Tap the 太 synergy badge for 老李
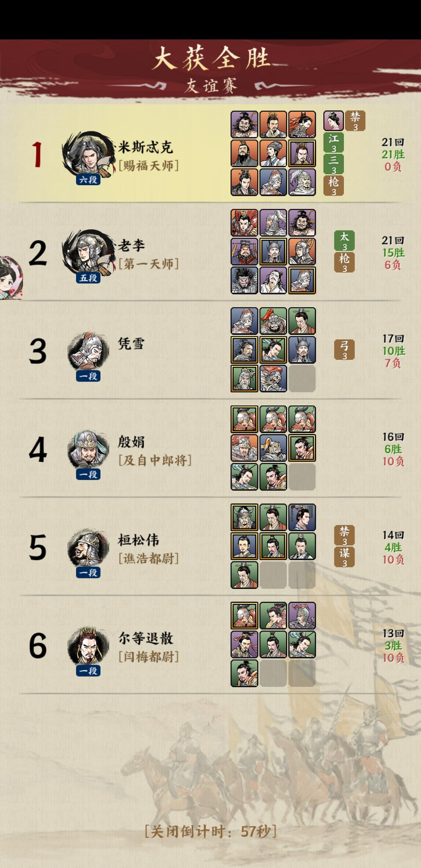 click(x=344, y=241)
